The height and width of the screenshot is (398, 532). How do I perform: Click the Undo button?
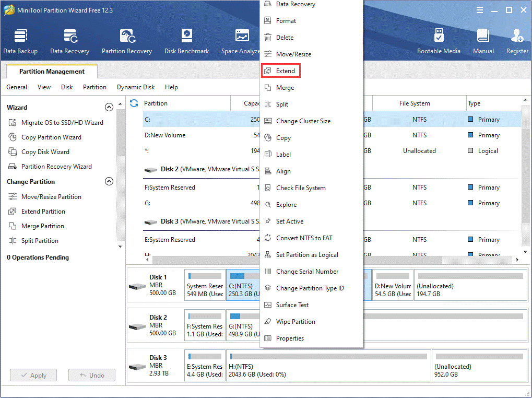(x=92, y=375)
